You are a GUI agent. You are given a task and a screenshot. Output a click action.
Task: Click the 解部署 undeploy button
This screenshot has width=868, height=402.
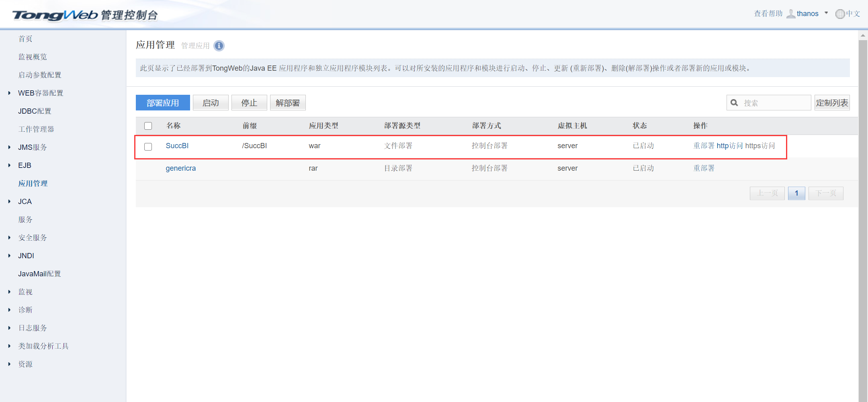[x=288, y=103]
